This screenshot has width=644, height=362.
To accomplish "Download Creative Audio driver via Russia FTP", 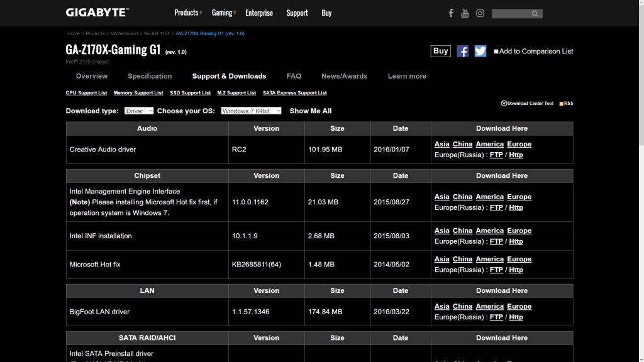I will (496, 155).
